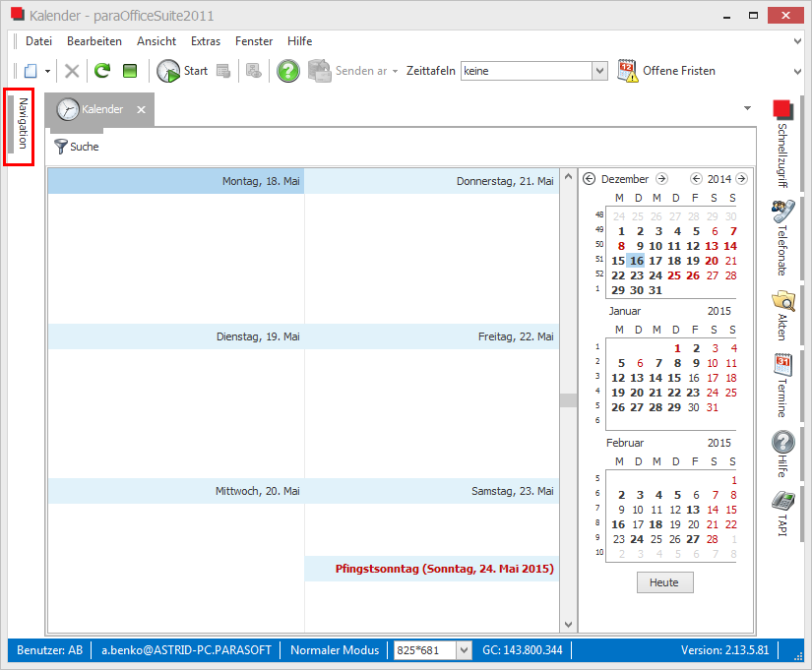This screenshot has width=812, height=670.
Task: Click the greyed user document icon
Action: 254,71
